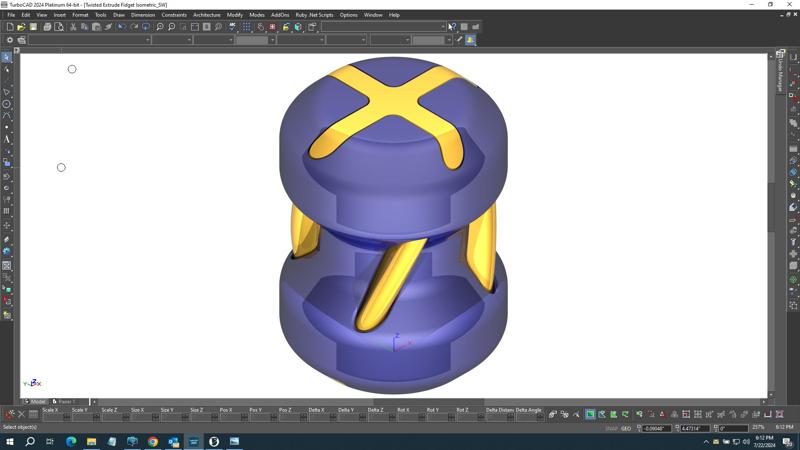This screenshot has width=800, height=450.
Task: Open the first dropdown in the property toolbar
Action: pos(90,40)
